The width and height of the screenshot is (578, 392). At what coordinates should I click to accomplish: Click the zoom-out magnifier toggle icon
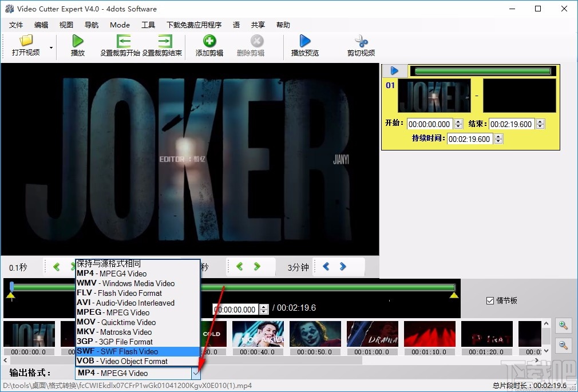(564, 345)
